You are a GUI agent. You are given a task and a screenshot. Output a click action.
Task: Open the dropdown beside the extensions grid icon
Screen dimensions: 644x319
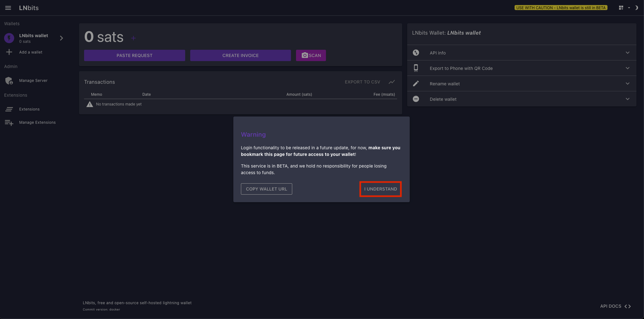(x=629, y=8)
